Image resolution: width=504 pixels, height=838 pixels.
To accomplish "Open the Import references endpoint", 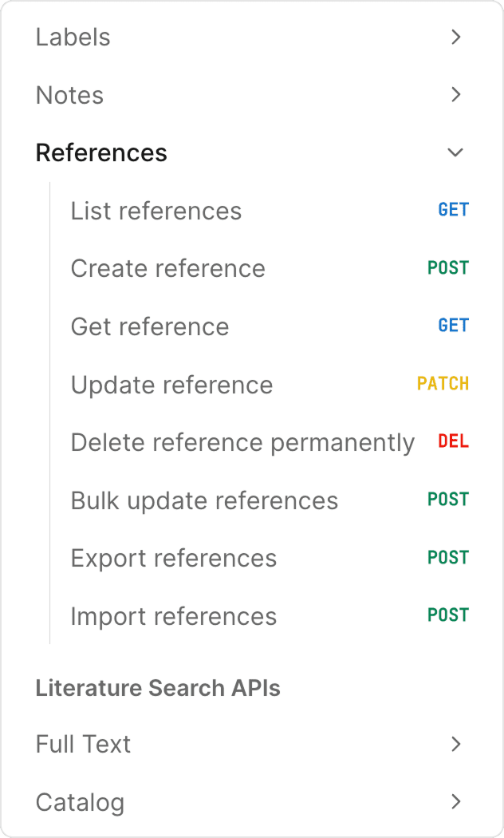I will [174, 616].
